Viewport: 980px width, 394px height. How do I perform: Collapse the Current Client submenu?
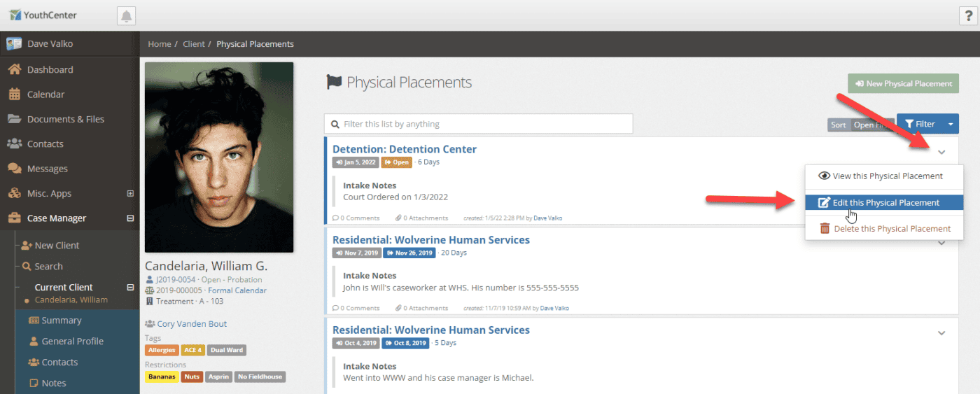(130, 287)
